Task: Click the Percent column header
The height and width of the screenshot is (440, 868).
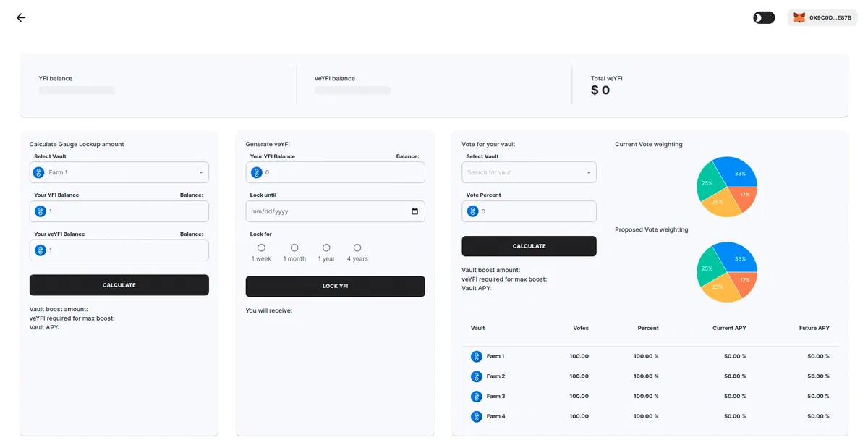Action: (x=648, y=328)
